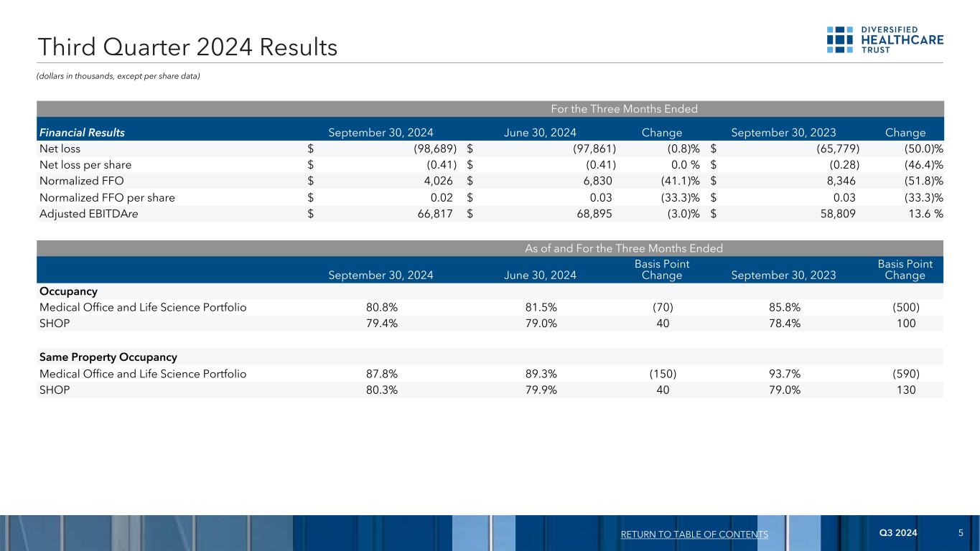Click the Net loss row label
The width and height of the screenshot is (980, 551).
pyautogui.click(x=59, y=149)
